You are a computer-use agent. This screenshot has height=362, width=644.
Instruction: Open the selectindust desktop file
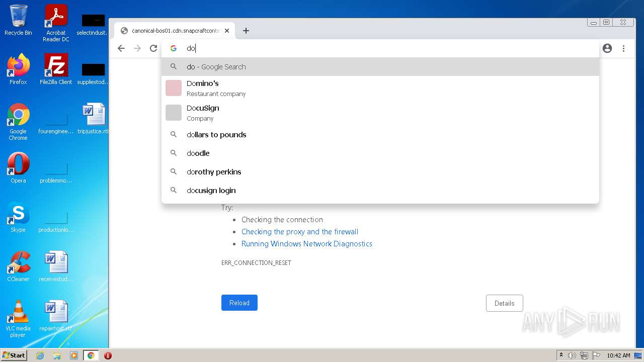[x=93, y=25]
